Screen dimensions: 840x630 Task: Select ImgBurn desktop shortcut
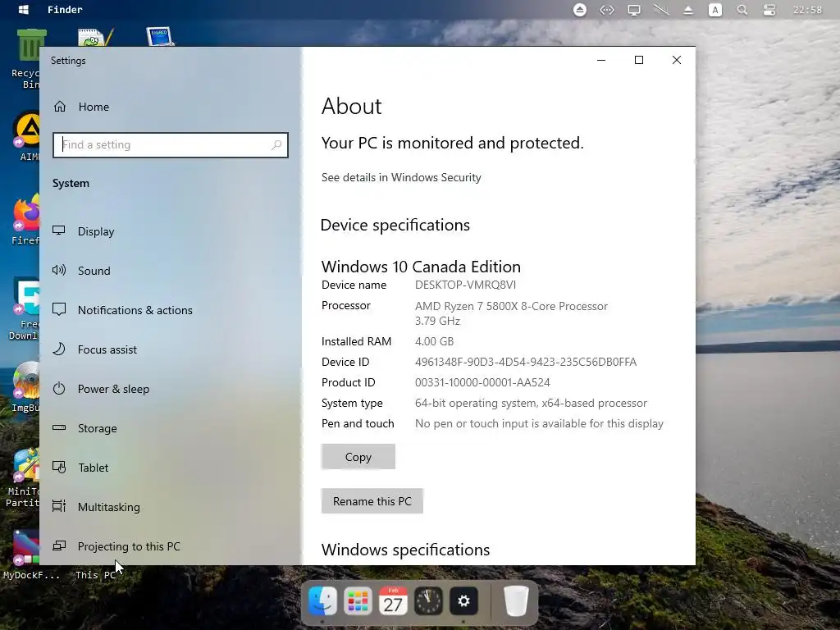click(x=25, y=387)
